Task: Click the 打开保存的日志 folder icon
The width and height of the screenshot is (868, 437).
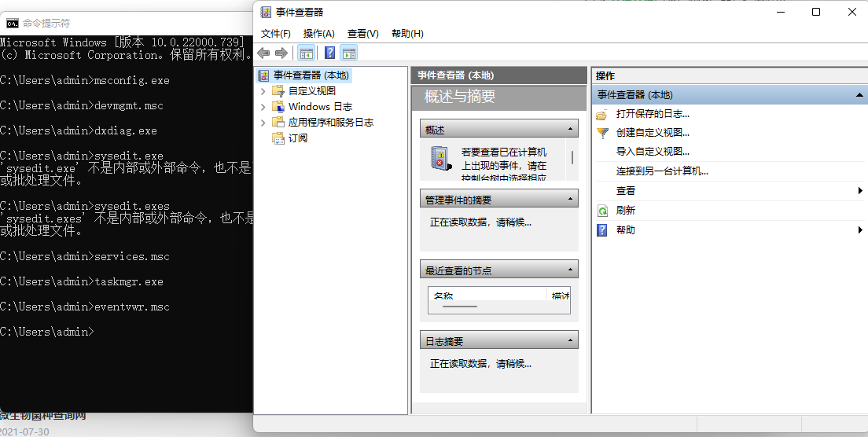Action: click(601, 115)
